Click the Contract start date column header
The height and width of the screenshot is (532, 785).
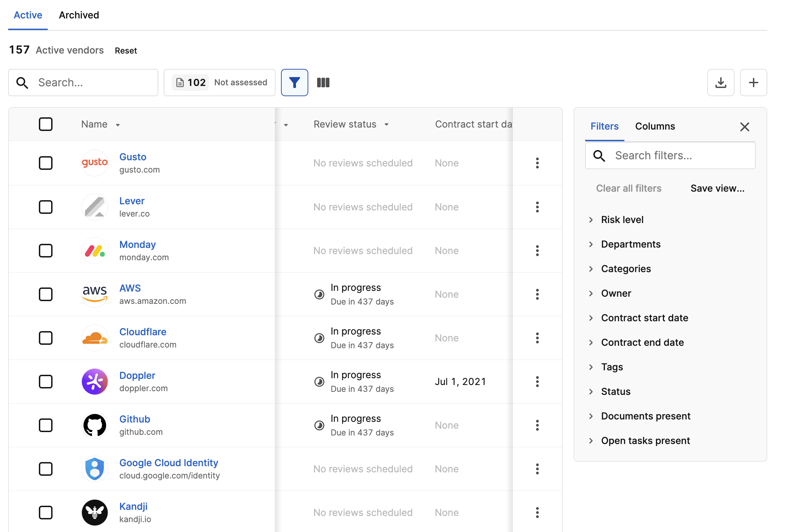473,124
